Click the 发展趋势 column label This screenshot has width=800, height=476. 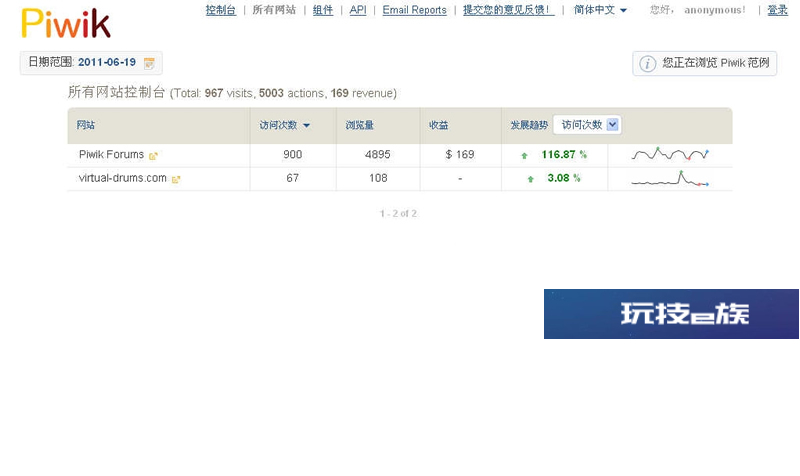tap(529, 125)
